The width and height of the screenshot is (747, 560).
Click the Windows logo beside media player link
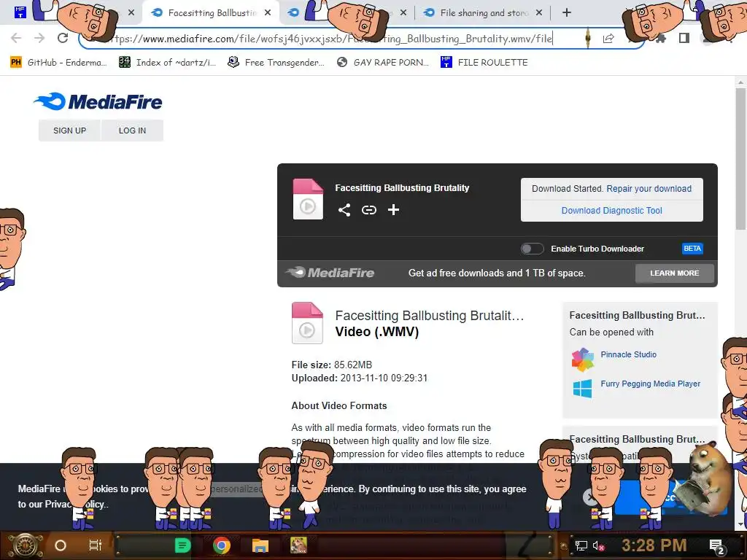tap(582, 389)
